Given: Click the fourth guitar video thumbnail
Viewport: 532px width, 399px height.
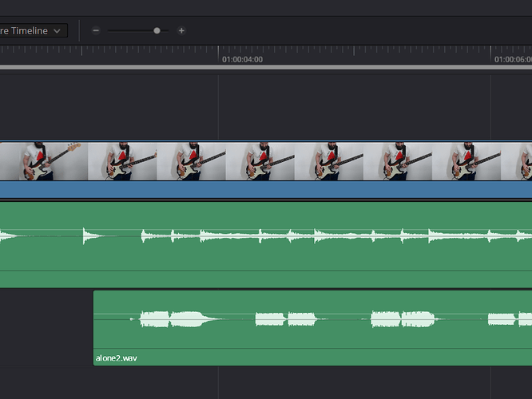Looking at the screenshot, I should point(260,160).
